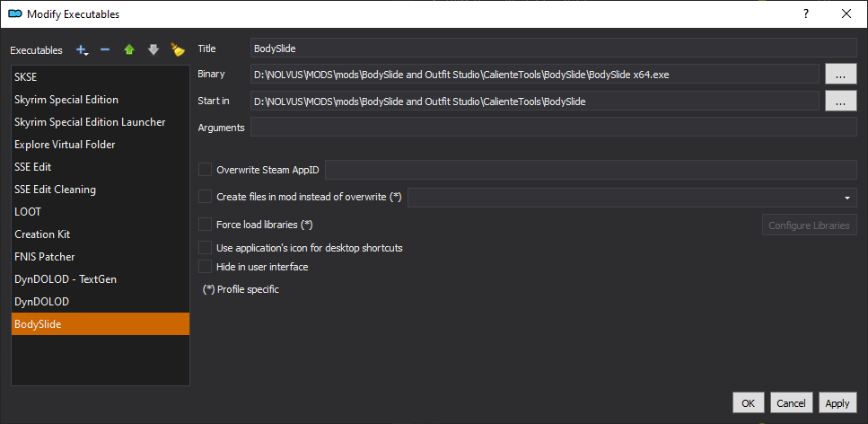Click the broom reset icon
The image size is (868, 424).
coord(178,50)
